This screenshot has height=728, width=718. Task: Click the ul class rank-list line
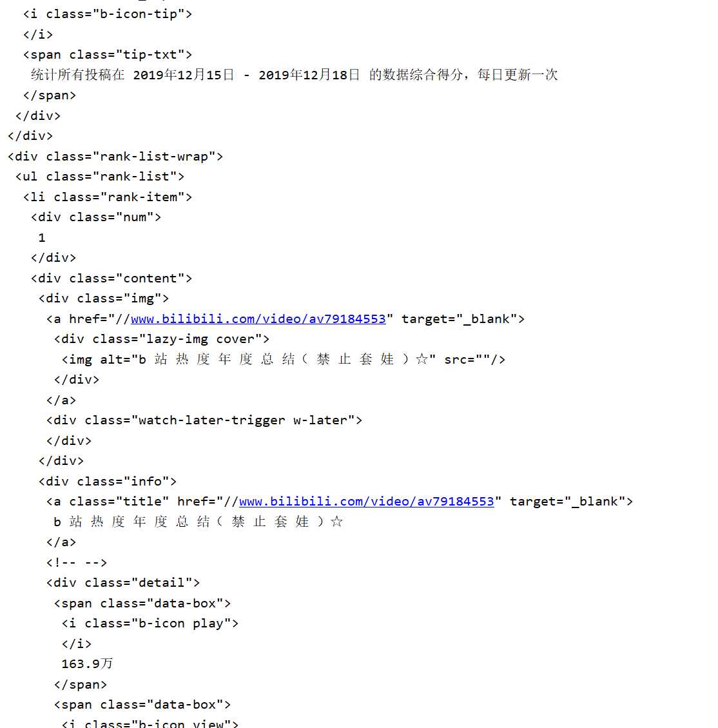pyautogui.click(x=100, y=177)
